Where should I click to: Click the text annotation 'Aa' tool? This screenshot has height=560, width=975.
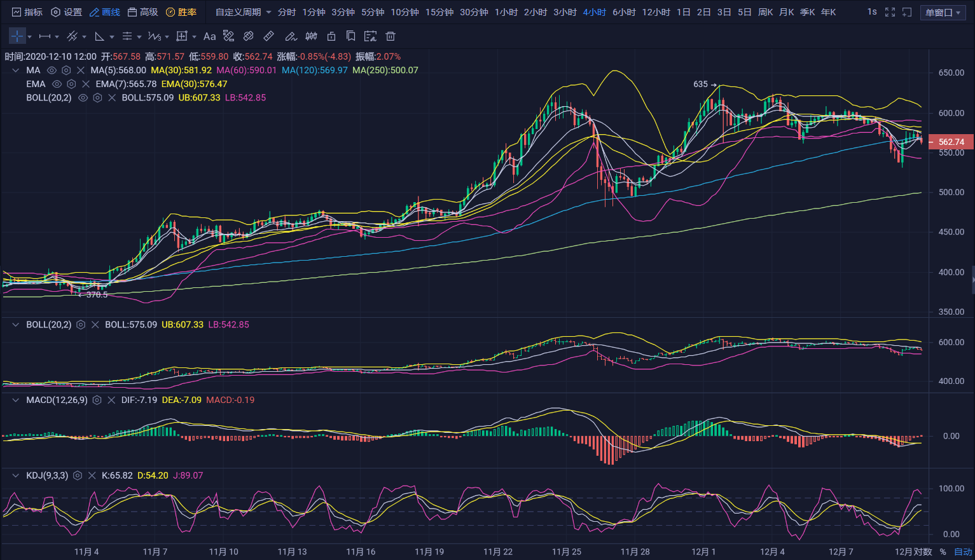(209, 36)
